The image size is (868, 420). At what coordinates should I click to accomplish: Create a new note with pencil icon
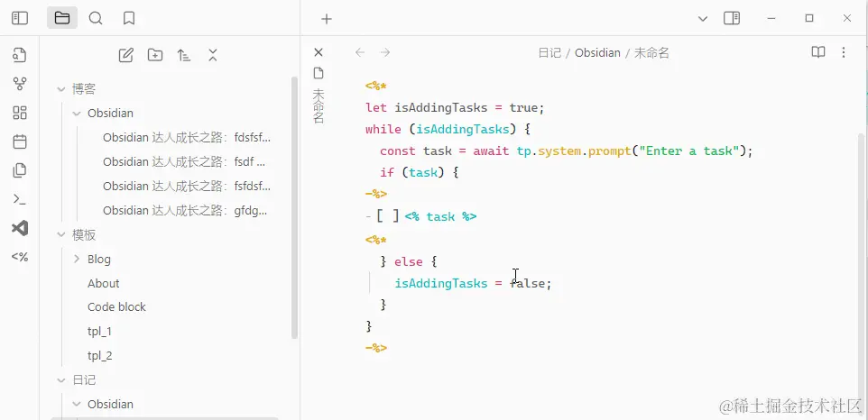[x=126, y=55]
